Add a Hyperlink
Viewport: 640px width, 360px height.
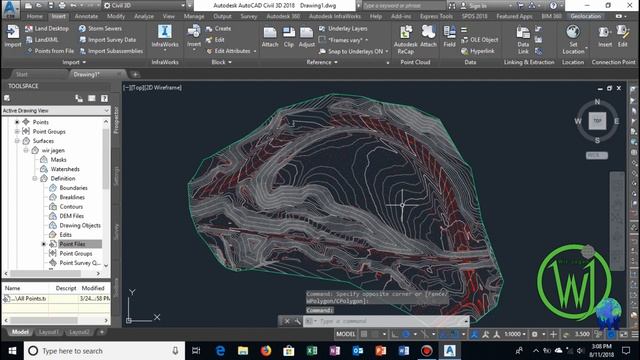[478, 51]
